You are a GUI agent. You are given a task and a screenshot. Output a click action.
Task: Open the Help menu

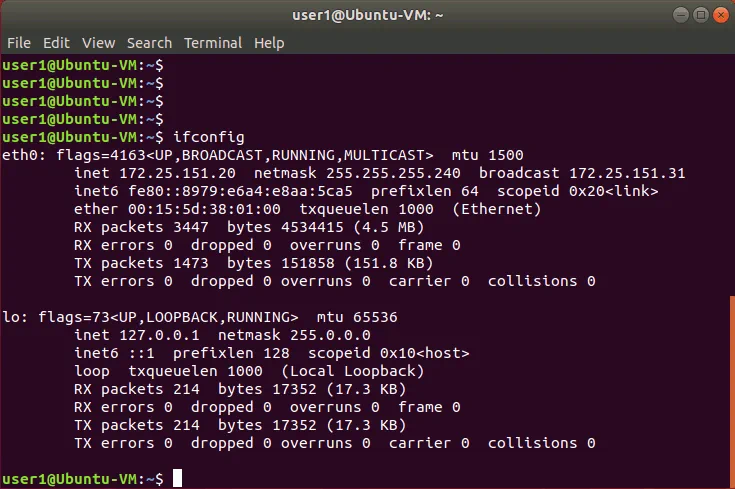click(269, 43)
